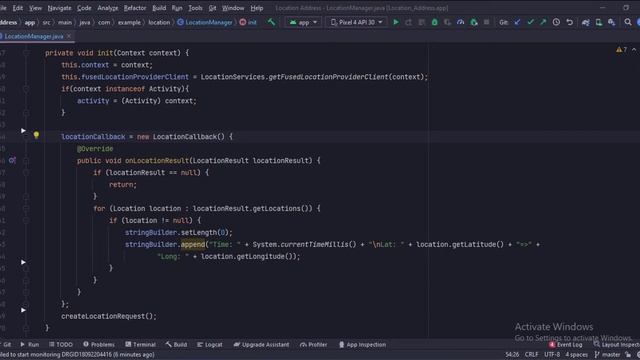Sync project with Gradle files icon
This screenshot has height=360, width=640.
click(x=586, y=22)
